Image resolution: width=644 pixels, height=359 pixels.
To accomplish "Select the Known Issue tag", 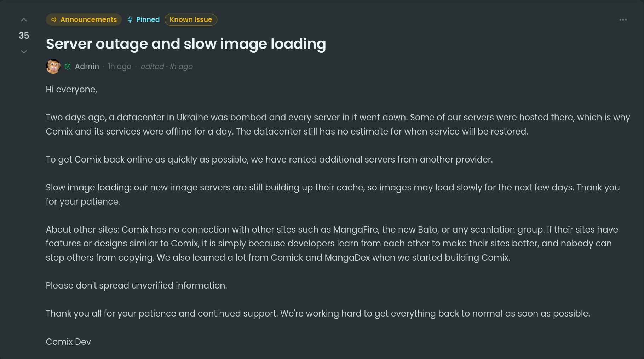I will (x=191, y=20).
